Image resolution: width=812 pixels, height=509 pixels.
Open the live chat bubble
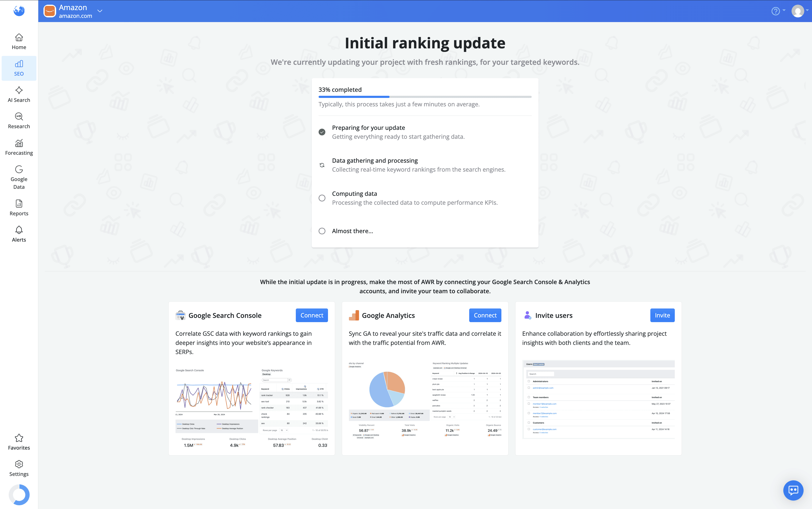pyautogui.click(x=793, y=490)
